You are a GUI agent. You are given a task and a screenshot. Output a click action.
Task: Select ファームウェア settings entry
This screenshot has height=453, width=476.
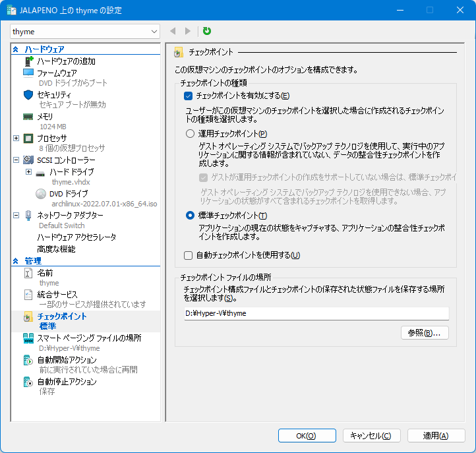coord(57,73)
